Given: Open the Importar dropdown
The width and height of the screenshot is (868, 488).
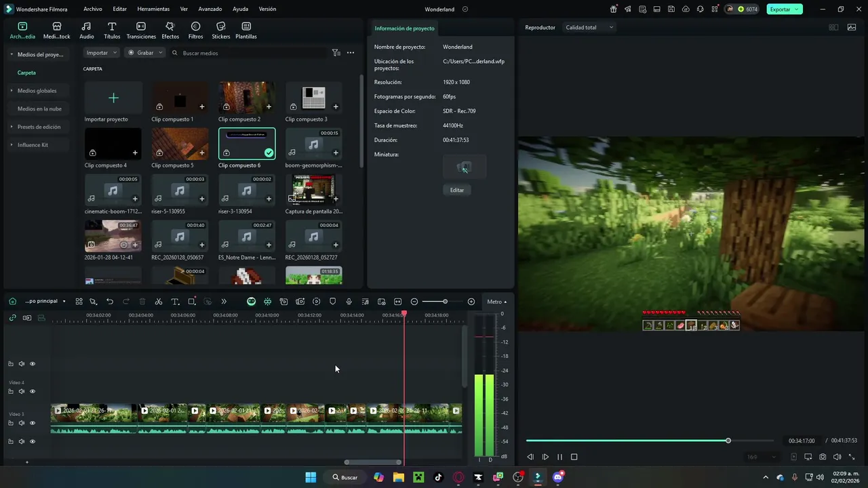Looking at the screenshot, I should tap(101, 53).
